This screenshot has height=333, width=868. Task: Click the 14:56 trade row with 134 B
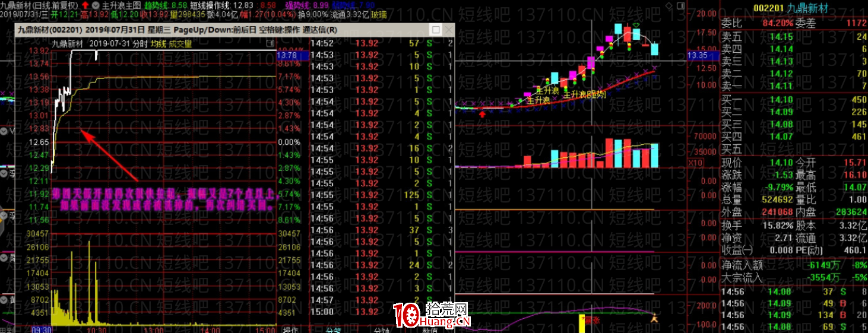point(794,315)
